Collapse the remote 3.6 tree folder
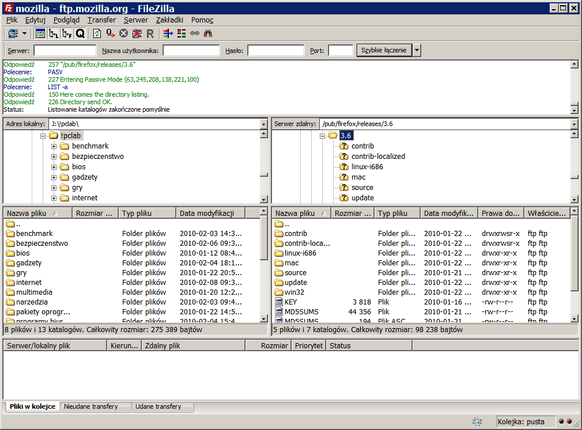The height and width of the screenshot is (430, 582). pos(322,136)
